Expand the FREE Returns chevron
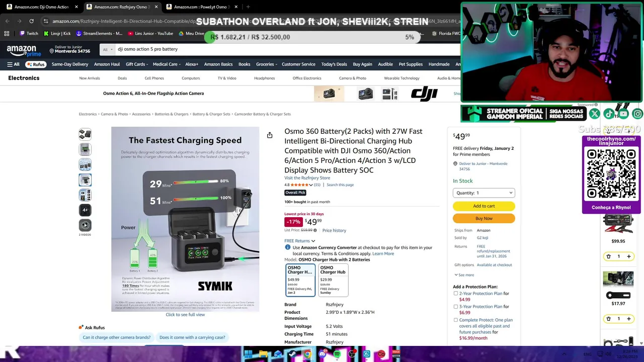 (x=313, y=241)
